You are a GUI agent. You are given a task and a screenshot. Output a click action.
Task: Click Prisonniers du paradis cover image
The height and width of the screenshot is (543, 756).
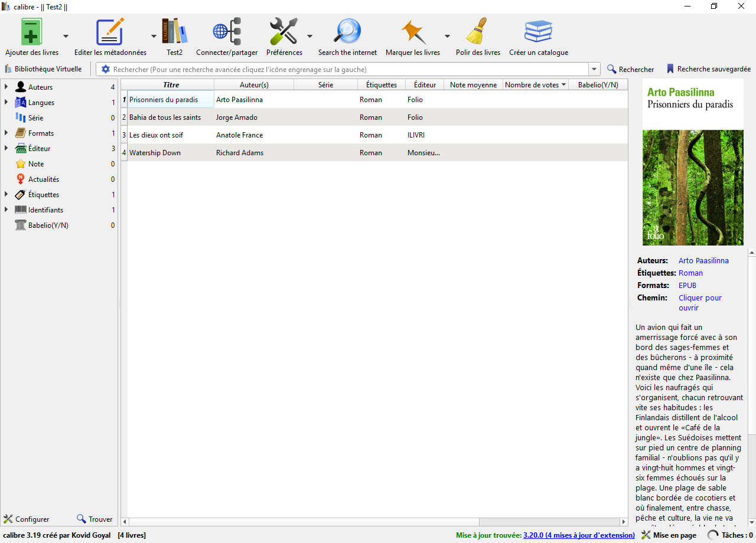[x=693, y=162]
